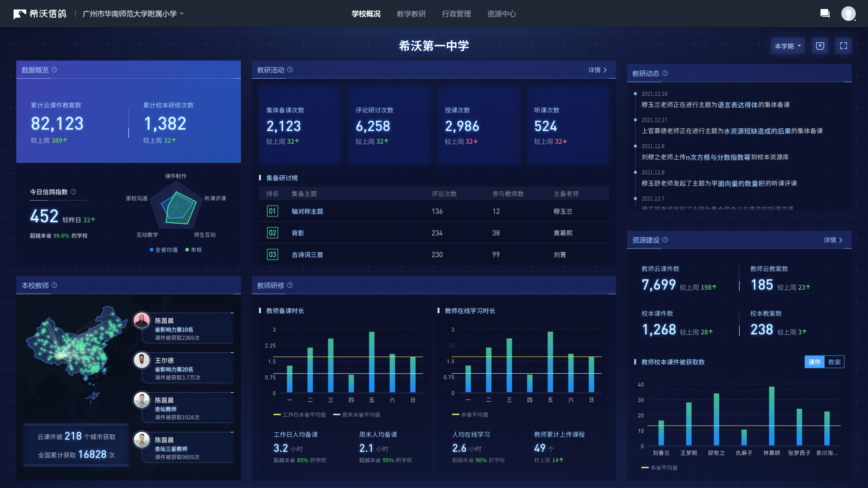Toggle 工作日本省平均值 legend
Viewport: 868px width, 488px height.
pos(300,415)
